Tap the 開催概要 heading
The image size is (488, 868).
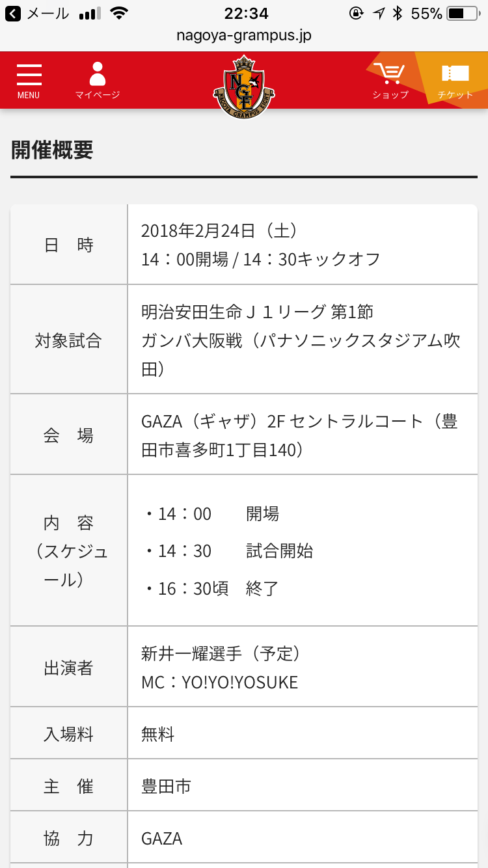[52, 150]
